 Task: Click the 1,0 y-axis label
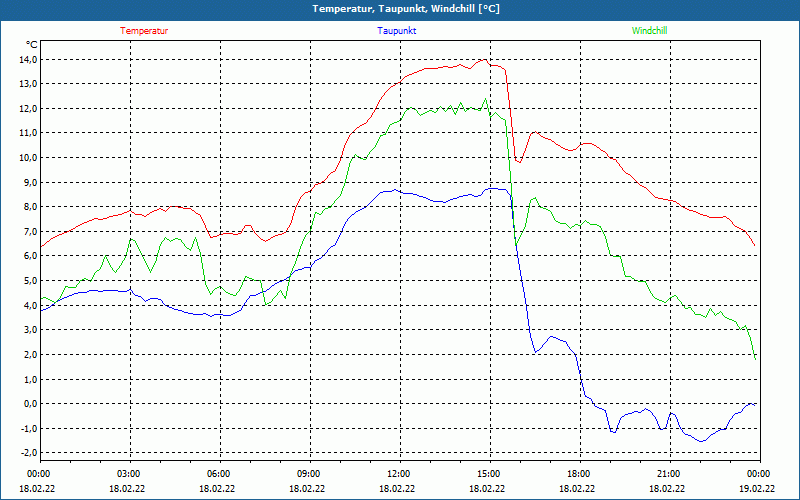pos(31,379)
